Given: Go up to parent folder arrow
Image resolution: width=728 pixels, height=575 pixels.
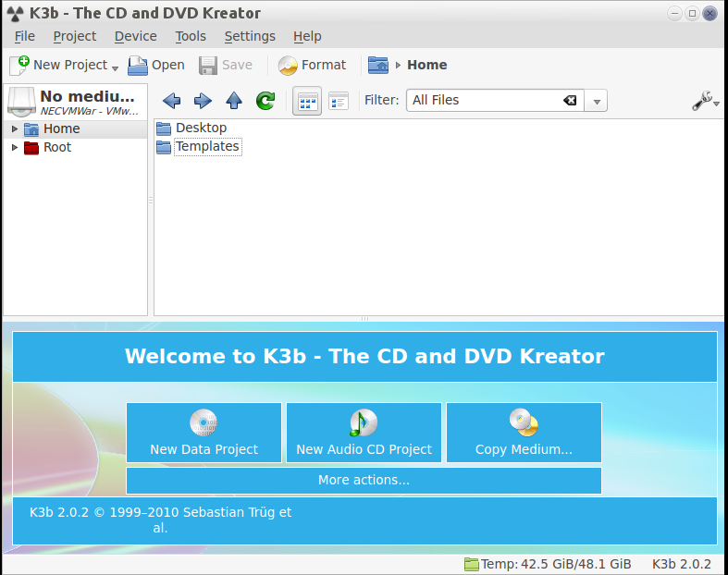Looking at the screenshot, I should 234,100.
